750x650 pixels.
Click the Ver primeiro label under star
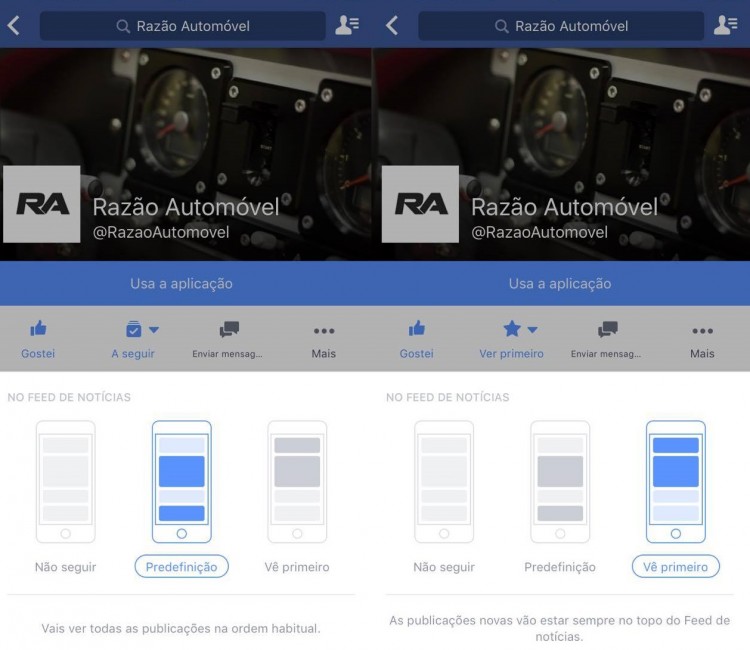tap(511, 353)
